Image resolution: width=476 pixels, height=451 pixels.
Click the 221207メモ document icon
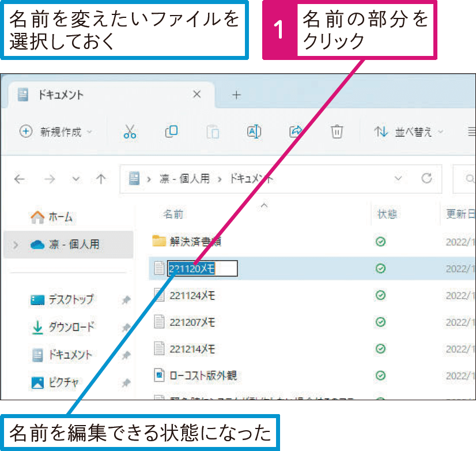159,322
